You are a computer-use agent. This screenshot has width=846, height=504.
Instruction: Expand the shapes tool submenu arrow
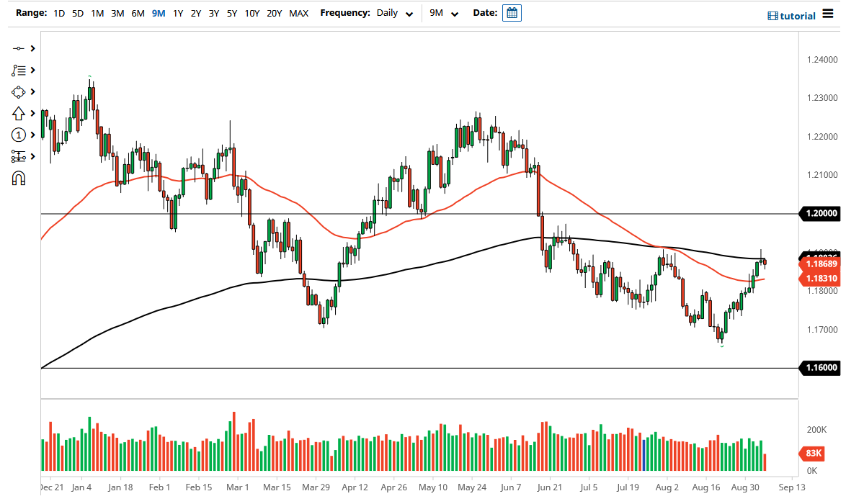33,91
